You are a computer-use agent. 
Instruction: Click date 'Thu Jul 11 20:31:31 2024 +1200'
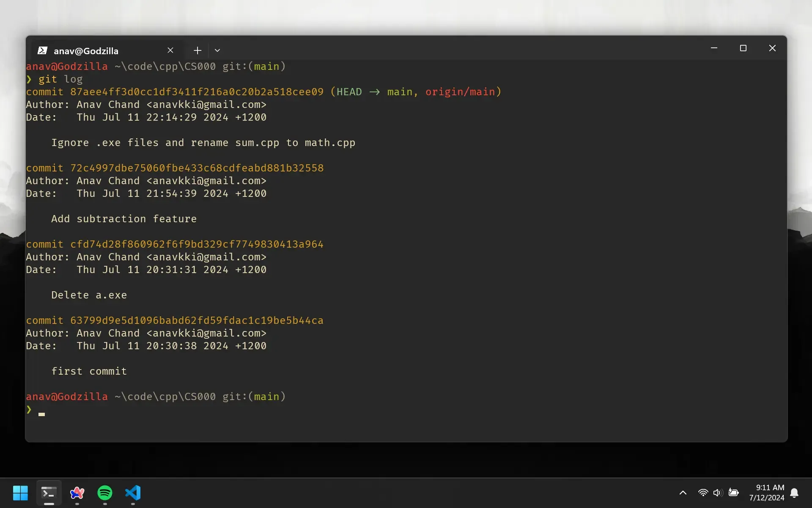(172, 270)
